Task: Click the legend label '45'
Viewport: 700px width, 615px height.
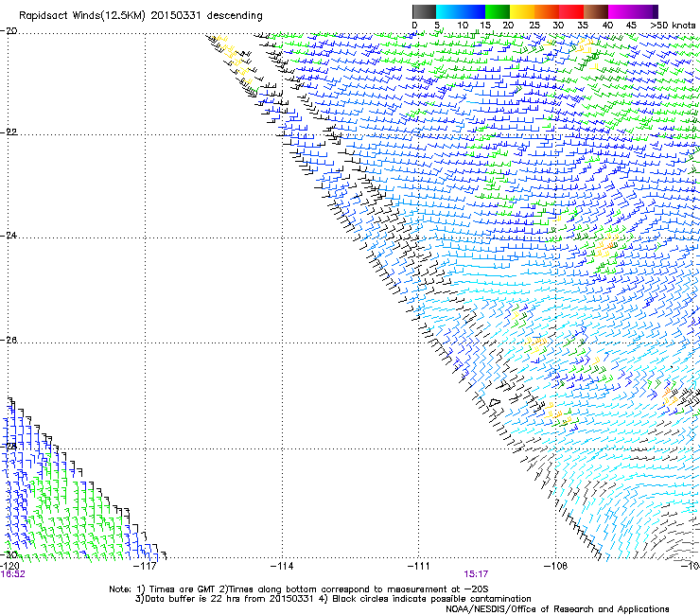Action: point(631,26)
